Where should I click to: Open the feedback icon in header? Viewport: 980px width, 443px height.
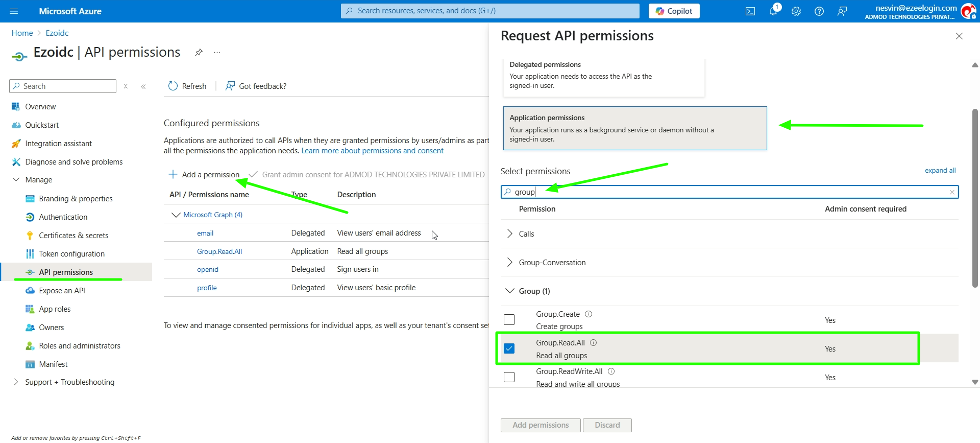tap(842, 11)
